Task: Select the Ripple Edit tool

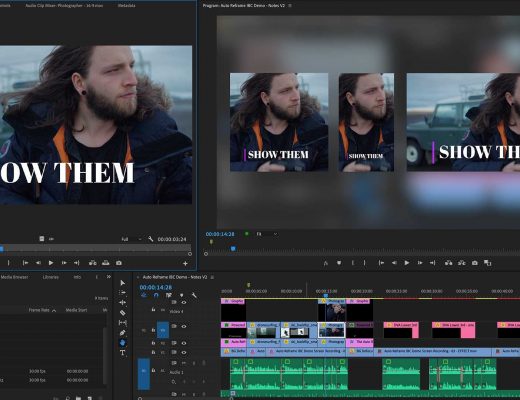Action: (123, 302)
